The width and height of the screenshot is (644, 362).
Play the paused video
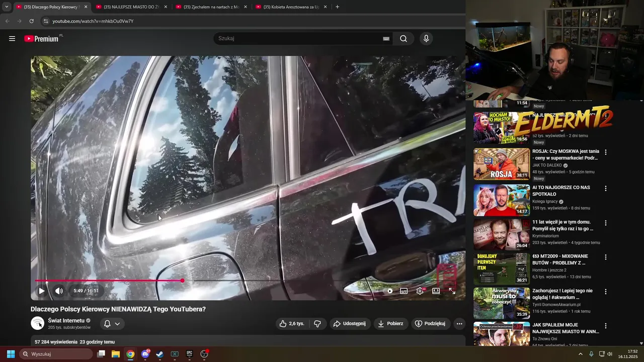pos(42,291)
